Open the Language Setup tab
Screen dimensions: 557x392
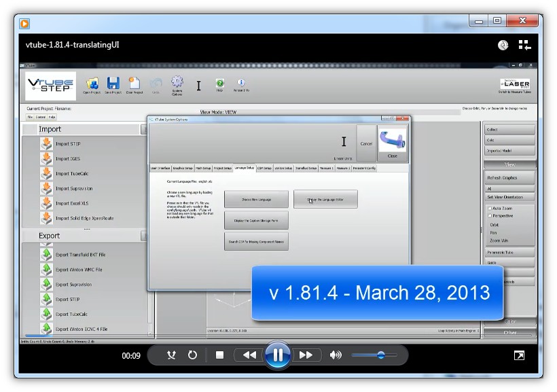pos(244,168)
